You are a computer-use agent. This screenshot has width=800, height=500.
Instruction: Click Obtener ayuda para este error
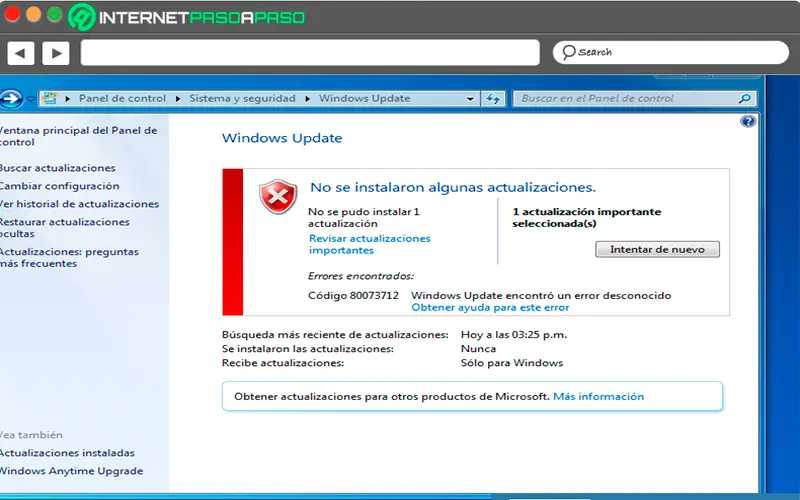pos(490,307)
